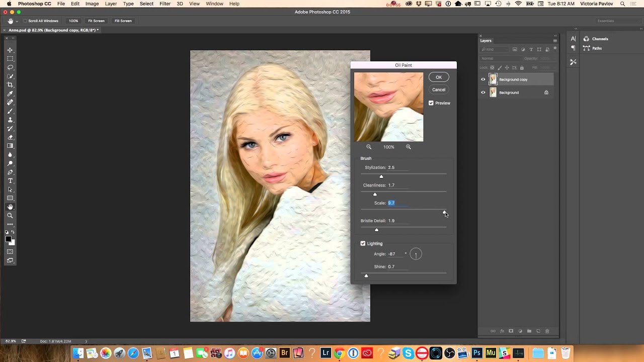Expand the hidden tools ellipsis menu
Viewport: 644px width, 362px height.
coord(10,224)
